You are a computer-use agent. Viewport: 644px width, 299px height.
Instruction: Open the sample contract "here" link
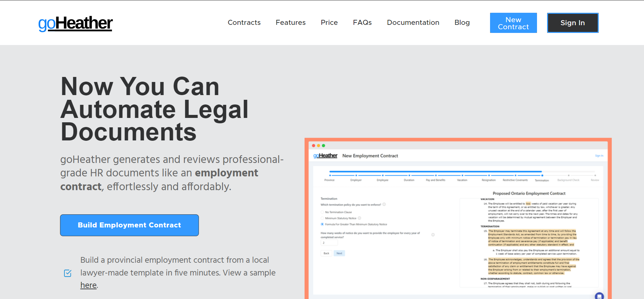coord(89,285)
